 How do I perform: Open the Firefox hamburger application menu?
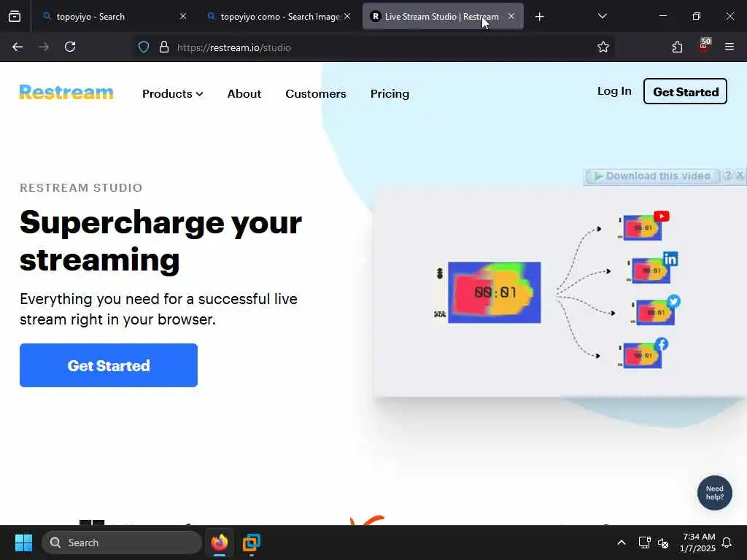point(729,47)
